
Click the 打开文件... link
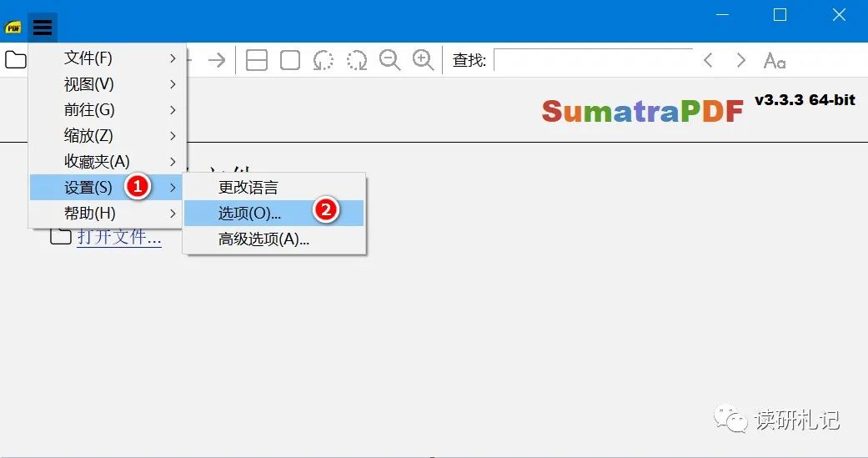(x=119, y=237)
